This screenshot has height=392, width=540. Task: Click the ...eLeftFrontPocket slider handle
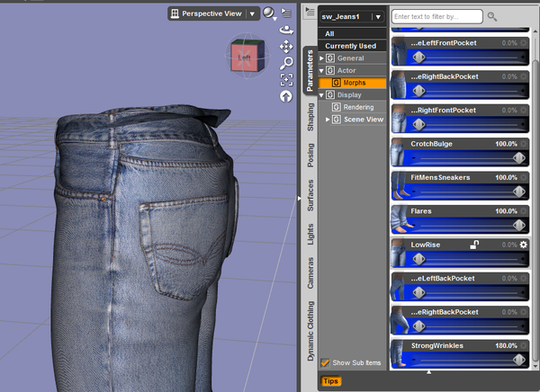coord(418,58)
